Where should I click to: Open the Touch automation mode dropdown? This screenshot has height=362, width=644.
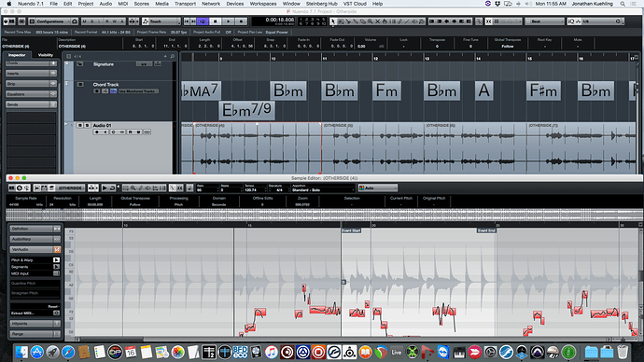[161, 21]
